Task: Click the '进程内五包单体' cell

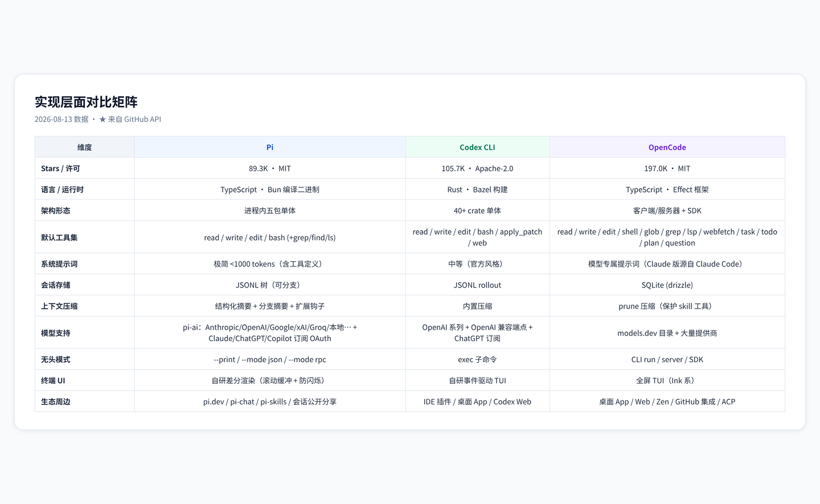Action: click(x=270, y=211)
